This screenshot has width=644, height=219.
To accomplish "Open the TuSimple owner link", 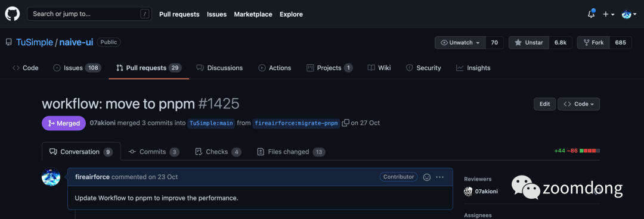I will pyautogui.click(x=35, y=43).
